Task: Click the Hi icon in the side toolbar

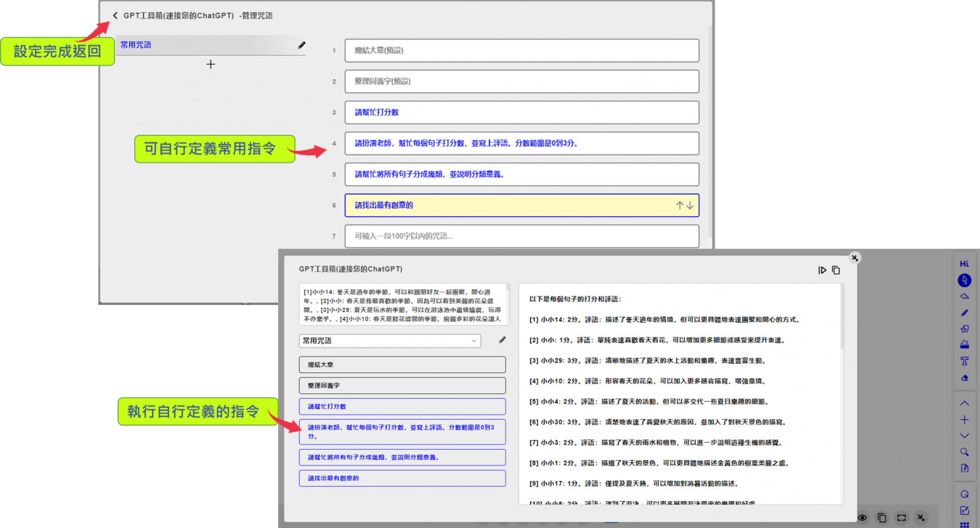Action: 965,263
